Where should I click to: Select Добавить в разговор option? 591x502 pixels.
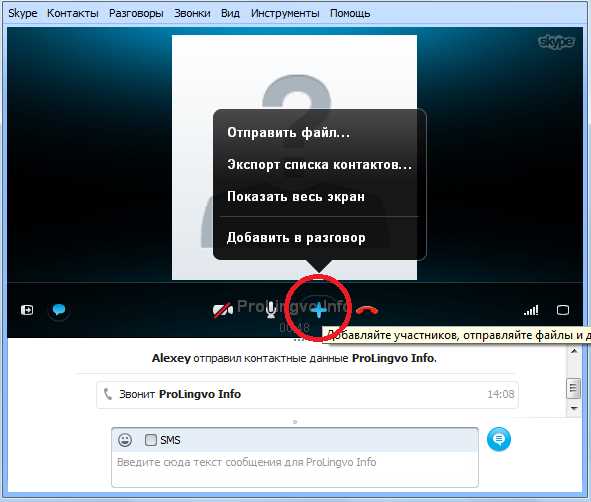296,238
